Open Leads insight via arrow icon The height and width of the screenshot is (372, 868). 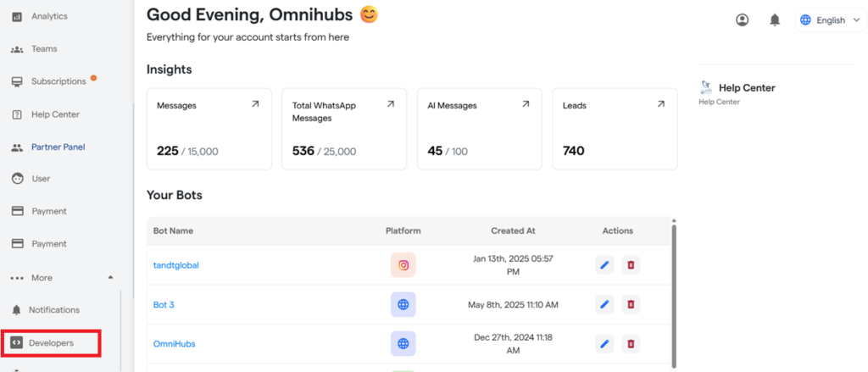click(x=660, y=104)
